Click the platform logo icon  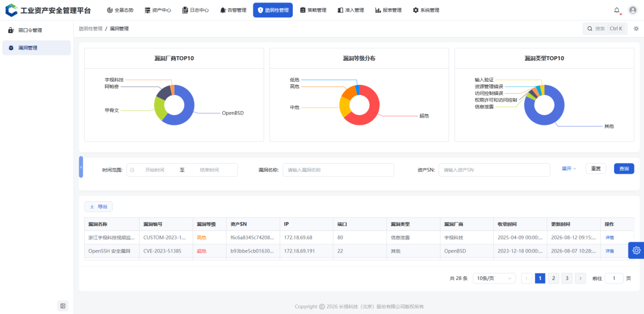(11, 10)
